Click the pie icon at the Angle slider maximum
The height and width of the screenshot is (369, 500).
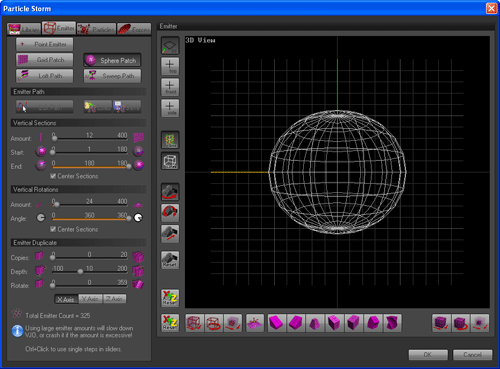coord(138,218)
